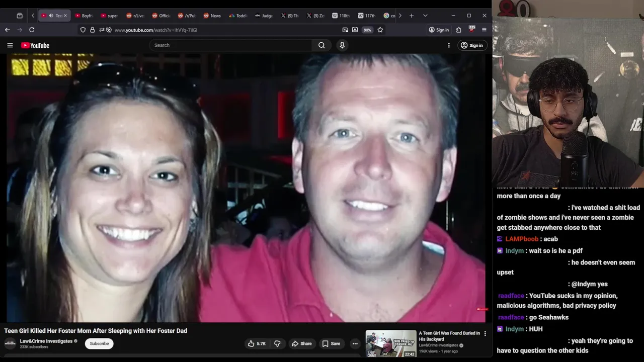Image resolution: width=644 pixels, height=362 pixels.
Task: Open more actions ellipsis below video
Action: (355, 344)
